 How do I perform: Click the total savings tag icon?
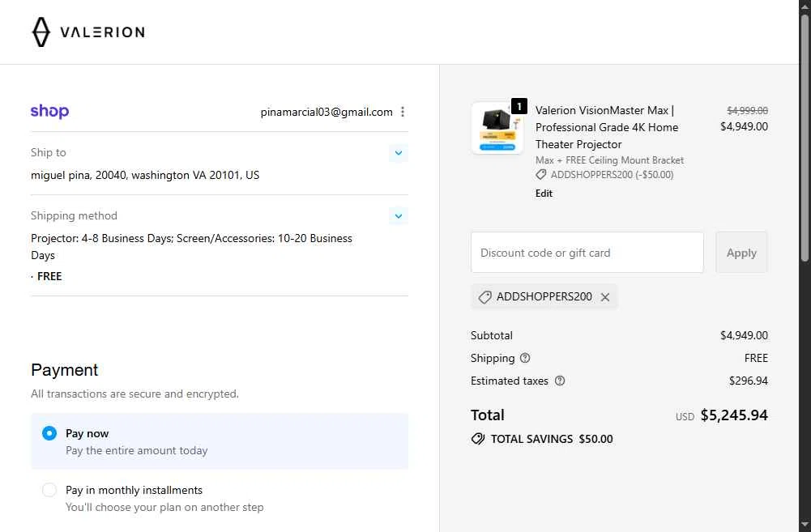pos(478,439)
